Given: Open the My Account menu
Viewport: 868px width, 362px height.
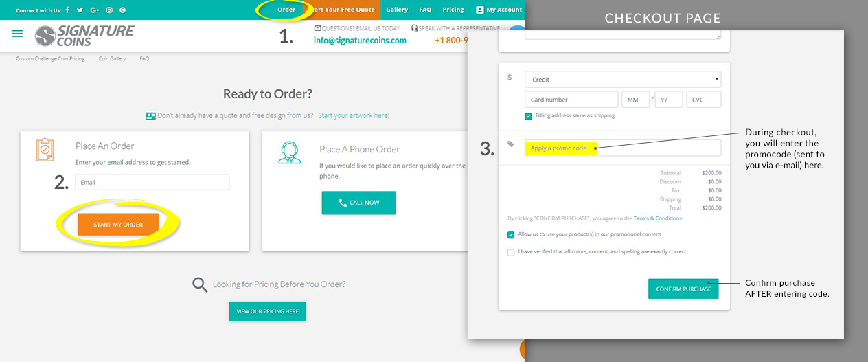Looking at the screenshot, I should [499, 10].
